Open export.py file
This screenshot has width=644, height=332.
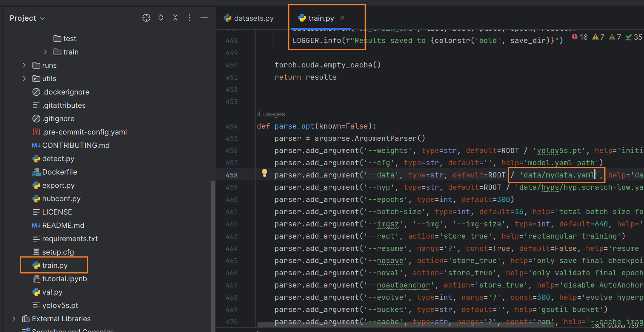coord(53,185)
